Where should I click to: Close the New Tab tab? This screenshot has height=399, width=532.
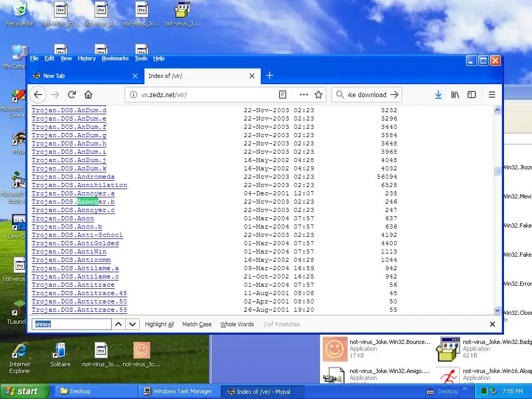pyautogui.click(x=135, y=76)
